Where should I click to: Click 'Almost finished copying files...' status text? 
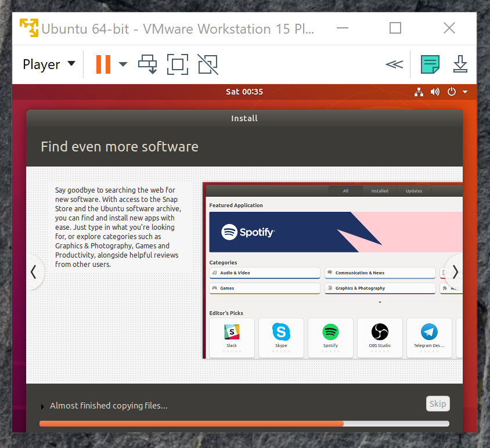109,406
